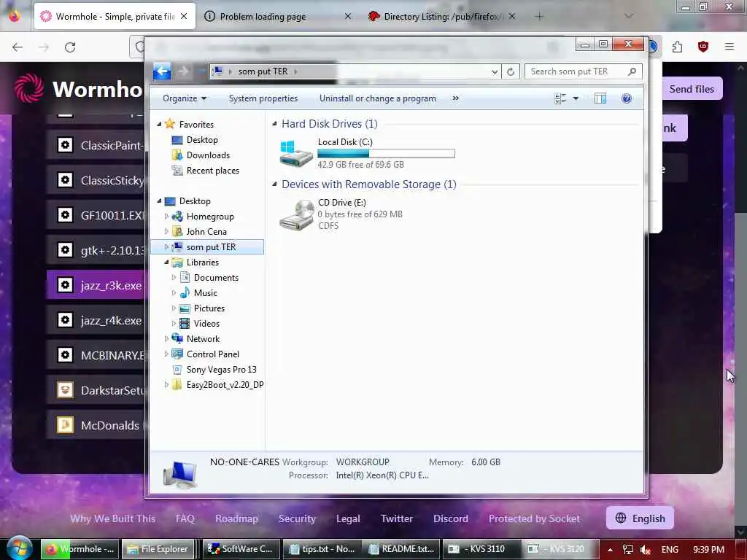Open the English language selector
This screenshot has width=747, height=560.
[640, 518]
